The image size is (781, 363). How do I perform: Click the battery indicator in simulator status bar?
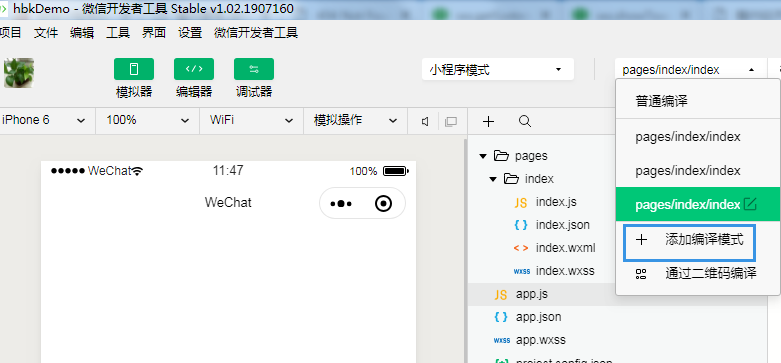396,171
